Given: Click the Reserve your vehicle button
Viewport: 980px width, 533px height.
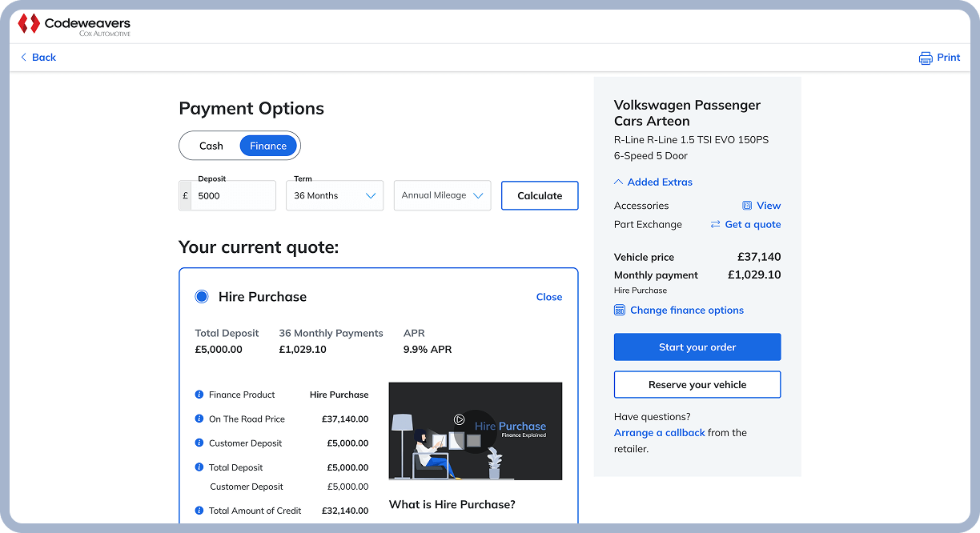Looking at the screenshot, I should pyautogui.click(x=697, y=385).
